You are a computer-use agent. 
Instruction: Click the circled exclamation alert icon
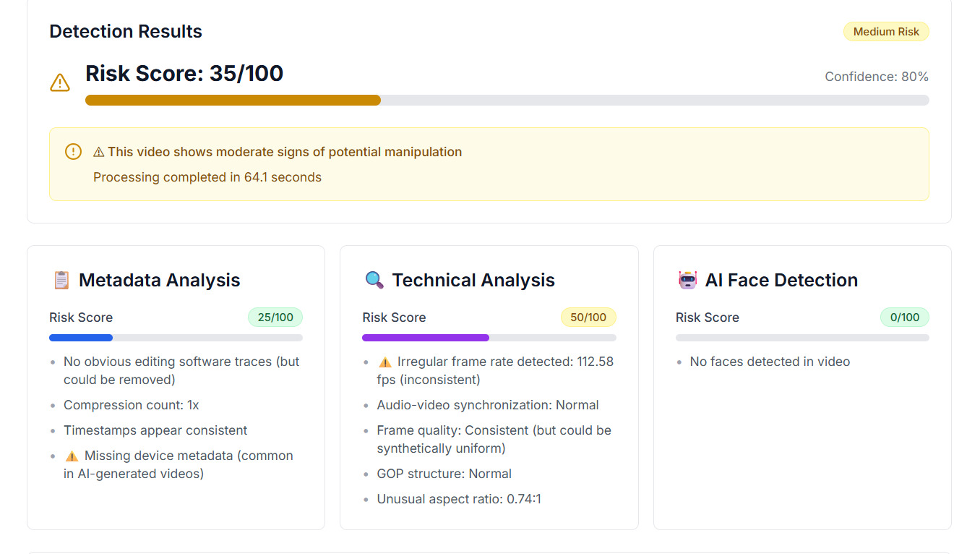pyautogui.click(x=73, y=152)
